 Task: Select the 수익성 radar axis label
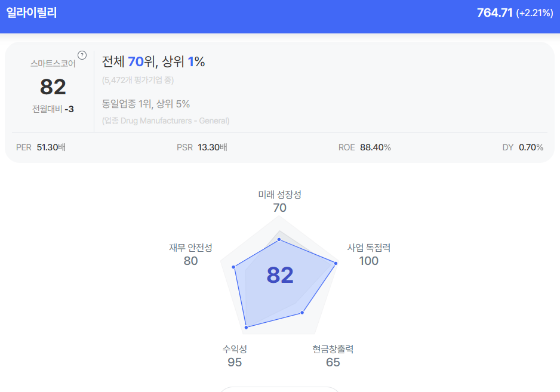(235, 349)
